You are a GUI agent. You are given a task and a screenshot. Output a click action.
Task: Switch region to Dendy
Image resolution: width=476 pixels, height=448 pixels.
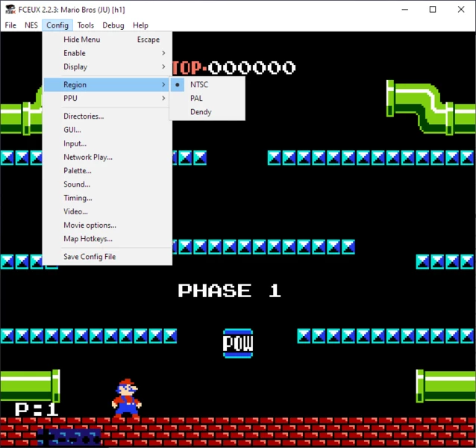tap(207, 112)
